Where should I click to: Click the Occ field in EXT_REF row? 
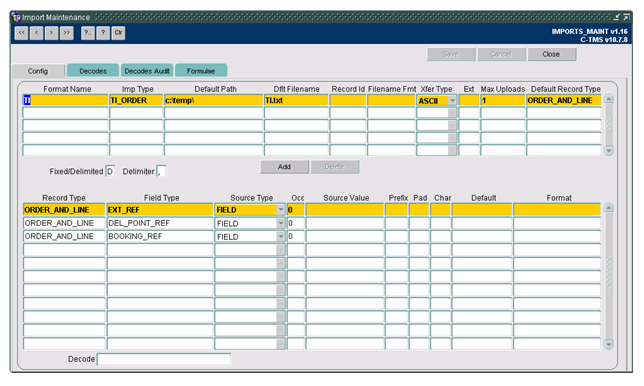(x=296, y=210)
